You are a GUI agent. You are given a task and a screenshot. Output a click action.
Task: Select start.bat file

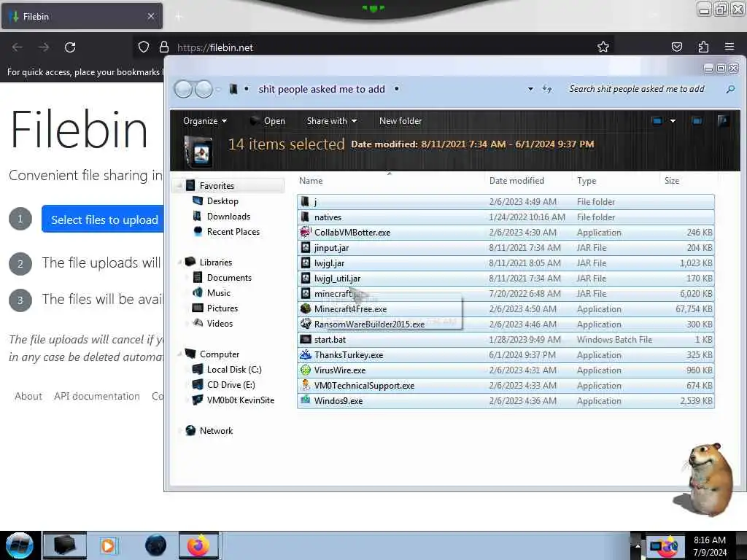506,340
